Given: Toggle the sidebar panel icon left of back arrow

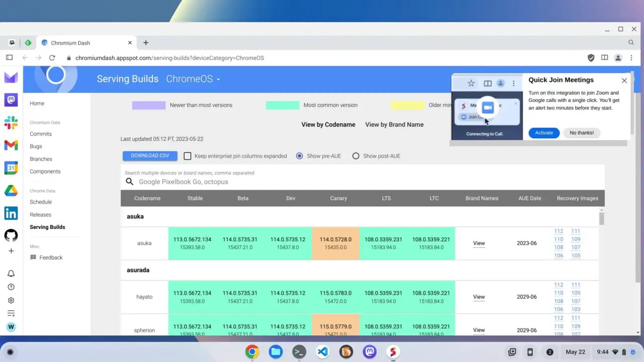Looking at the screenshot, I should pyautogui.click(x=9, y=58).
